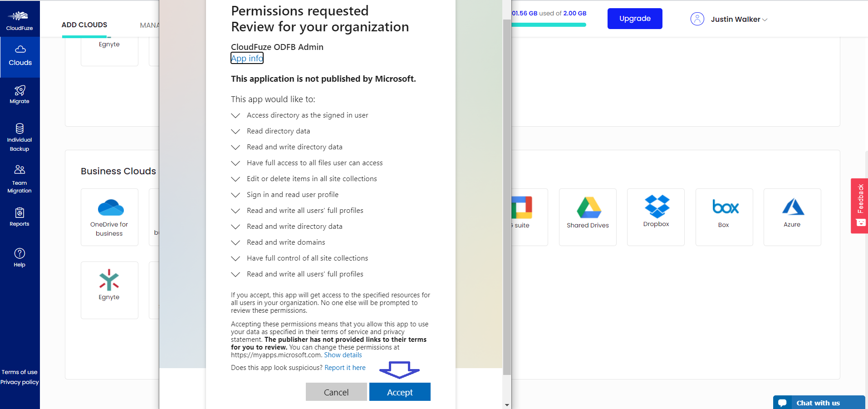The width and height of the screenshot is (868, 409).
Task: Open the Justin Walker account dropdown
Action: click(729, 19)
